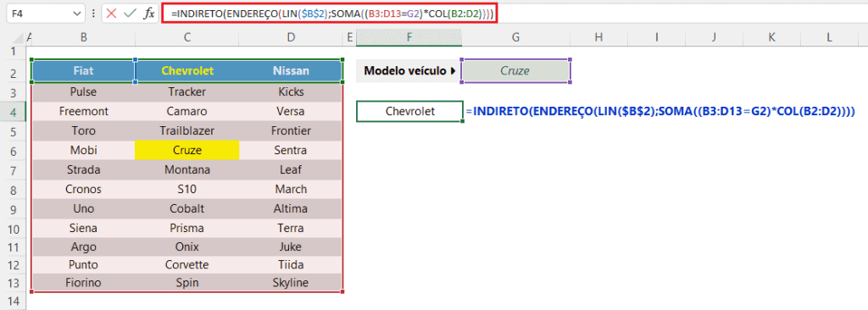Select the Siena cell
Screen dimensions: 868x310
coord(83,228)
